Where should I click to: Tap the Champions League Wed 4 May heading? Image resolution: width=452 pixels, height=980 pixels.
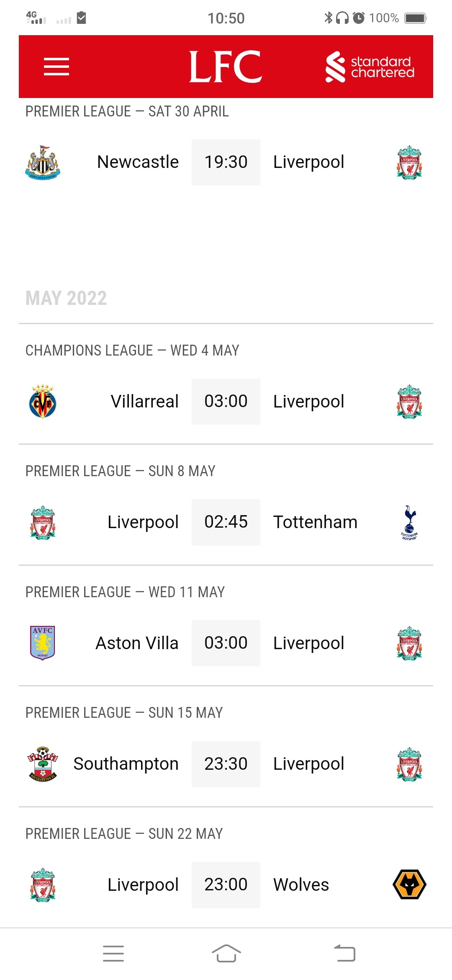coord(132,351)
